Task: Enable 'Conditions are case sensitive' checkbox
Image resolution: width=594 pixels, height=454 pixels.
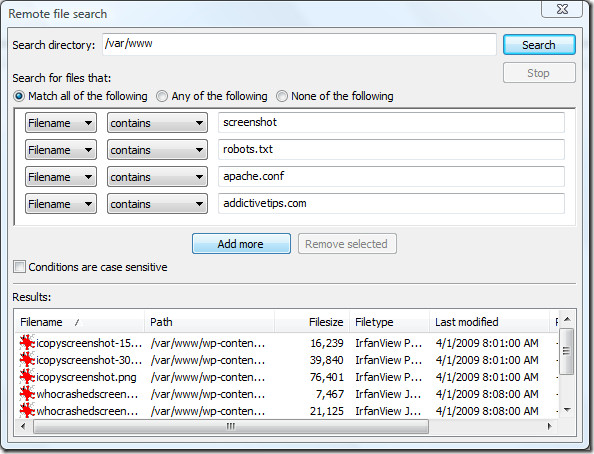Action: pos(19,267)
